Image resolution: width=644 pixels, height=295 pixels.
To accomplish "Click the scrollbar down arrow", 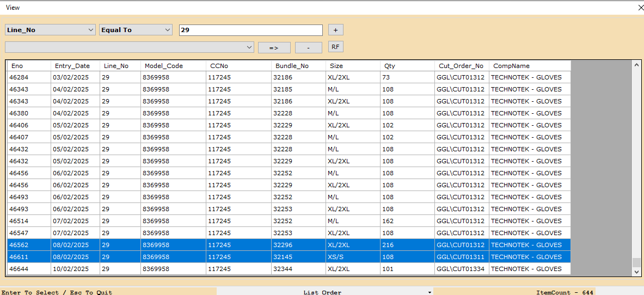I will click(x=636, y=271).
